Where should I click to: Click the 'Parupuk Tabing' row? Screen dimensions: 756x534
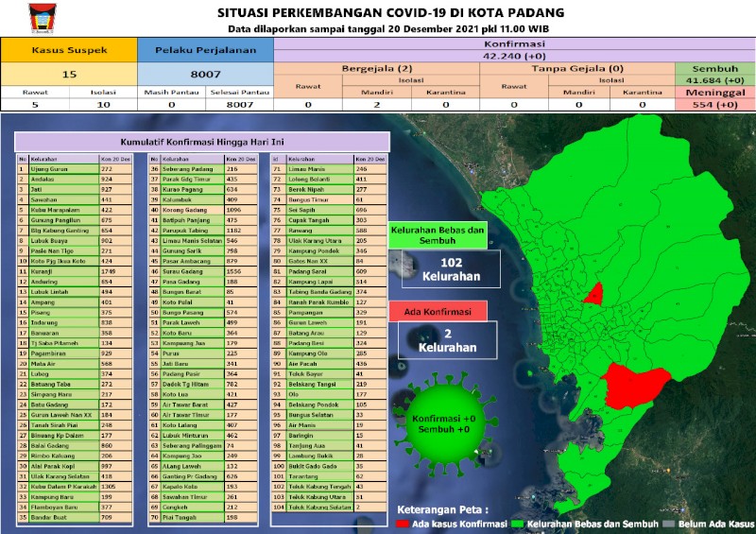[x=203, y=231]
